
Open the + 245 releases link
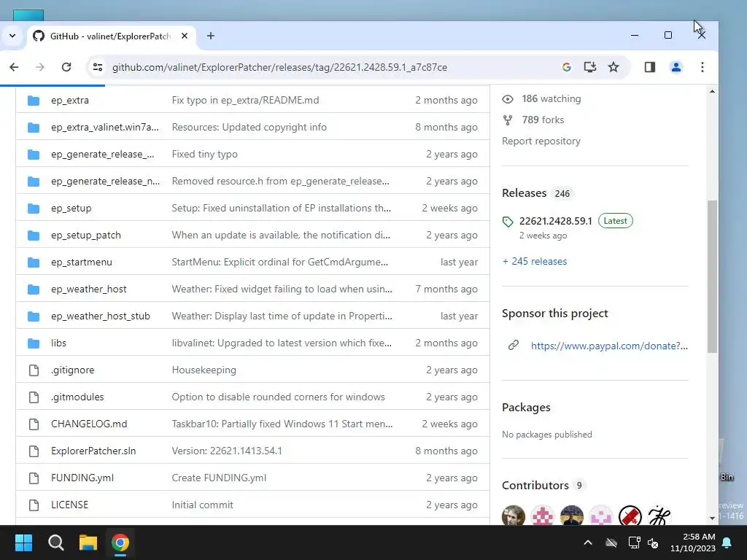535,262
